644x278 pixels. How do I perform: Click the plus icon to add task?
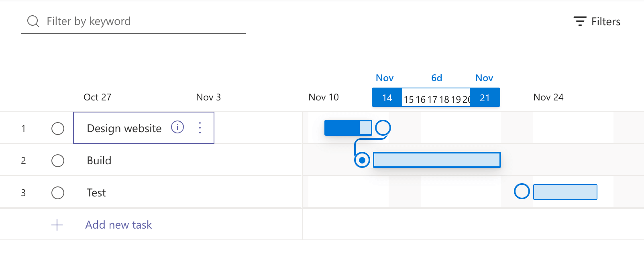point(57,225)
